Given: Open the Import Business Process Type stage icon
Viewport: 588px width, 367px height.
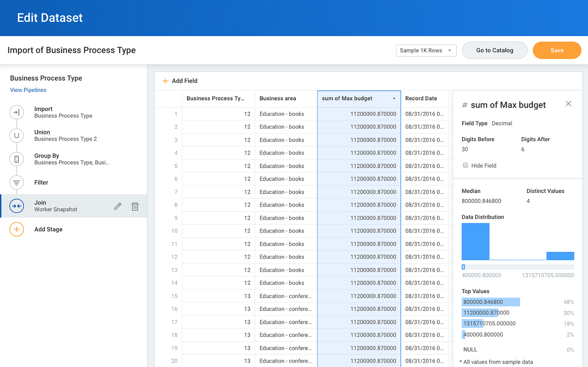Looking at the screenshot, I should point(16,112).
